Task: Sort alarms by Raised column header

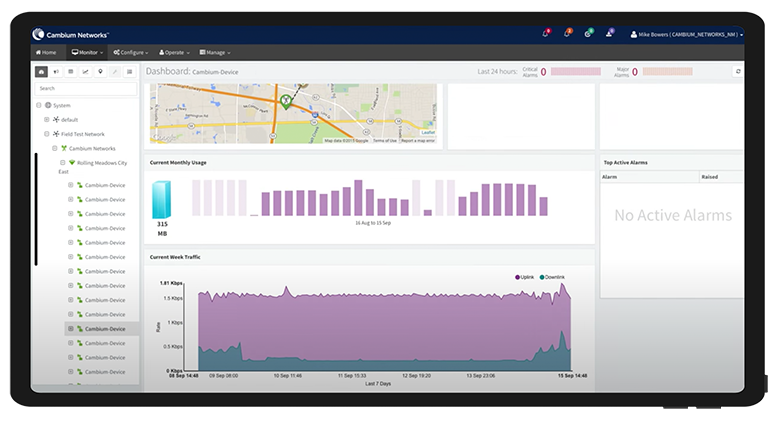Action: [721, 177]
